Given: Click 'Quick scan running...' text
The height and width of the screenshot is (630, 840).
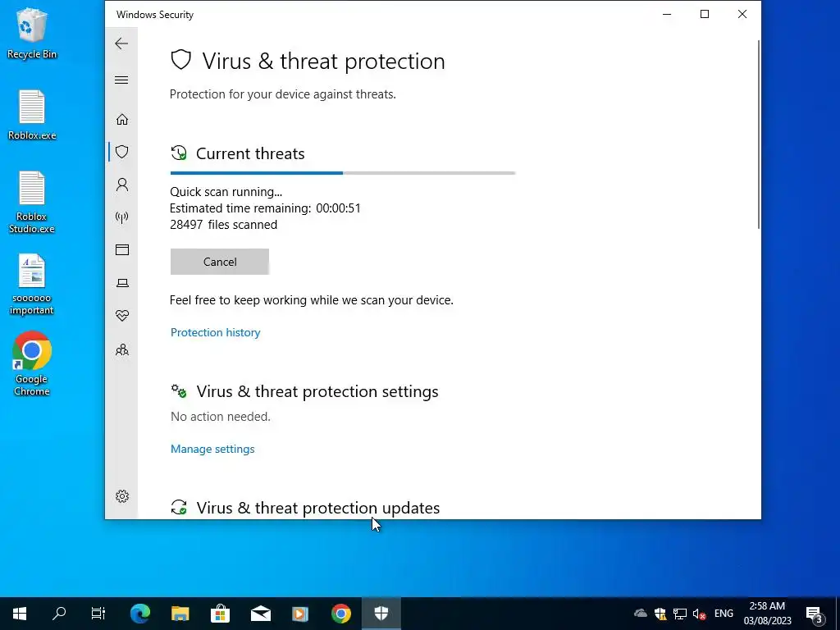Looking at the screenshot, I should (x=226, y=192).
